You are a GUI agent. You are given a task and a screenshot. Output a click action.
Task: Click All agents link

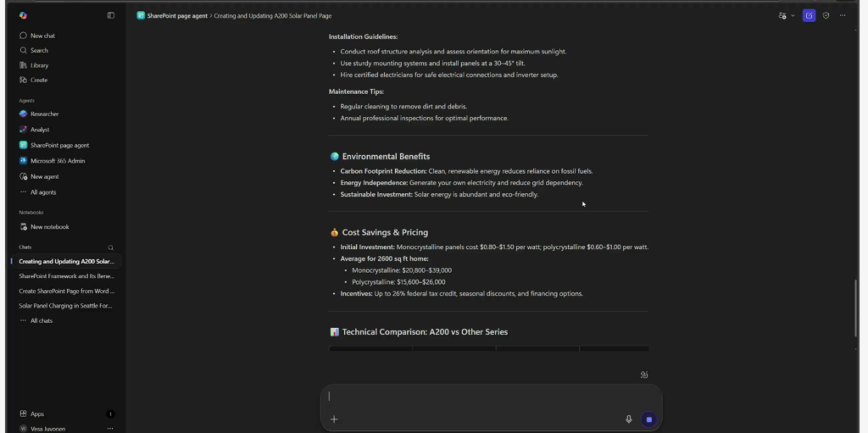pyautogui.click(x=43, y=192)
